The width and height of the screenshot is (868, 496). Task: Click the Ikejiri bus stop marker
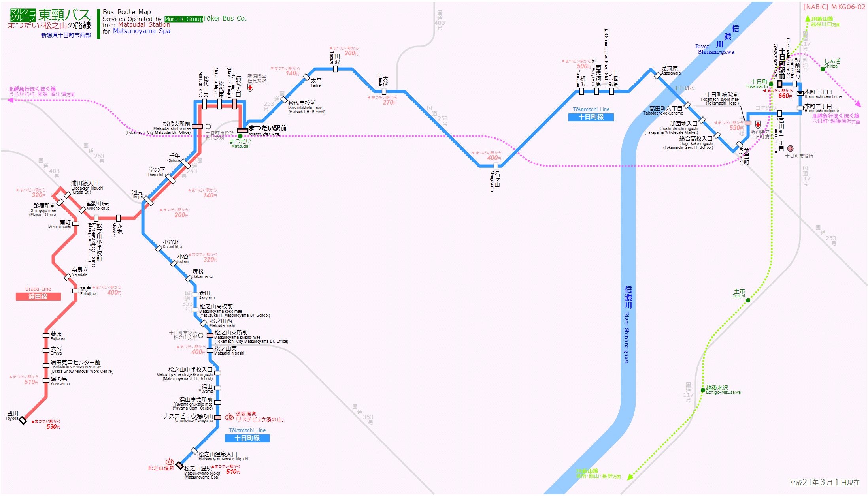(148, 201)
